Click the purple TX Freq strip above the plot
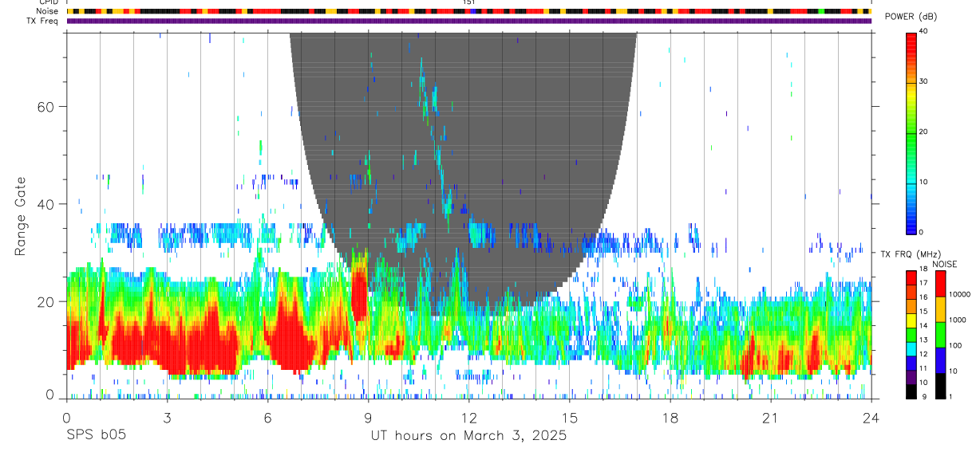 coord(468,21)
